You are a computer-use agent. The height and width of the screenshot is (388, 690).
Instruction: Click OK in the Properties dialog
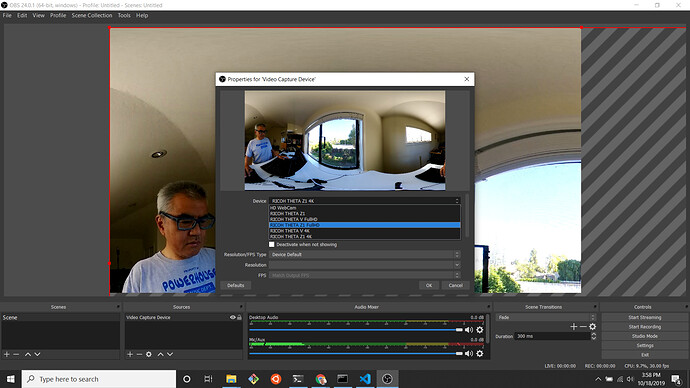click(x=429, y=286)
